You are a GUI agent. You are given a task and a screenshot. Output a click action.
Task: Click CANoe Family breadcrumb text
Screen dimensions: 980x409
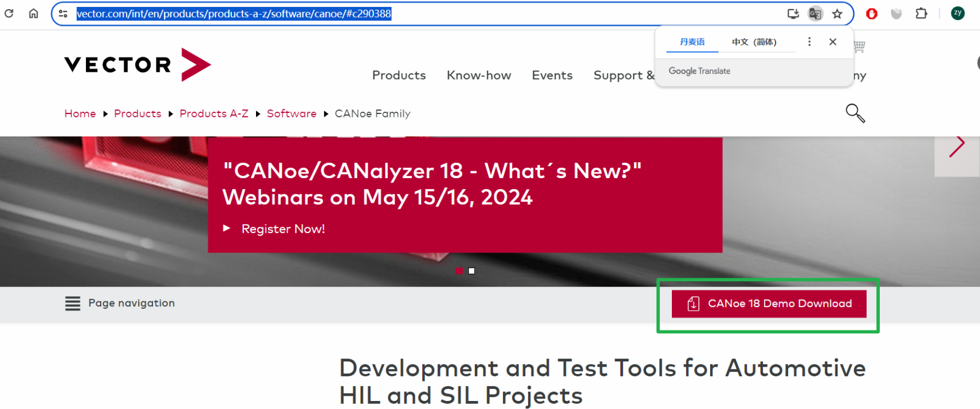[x=373, y=113]
